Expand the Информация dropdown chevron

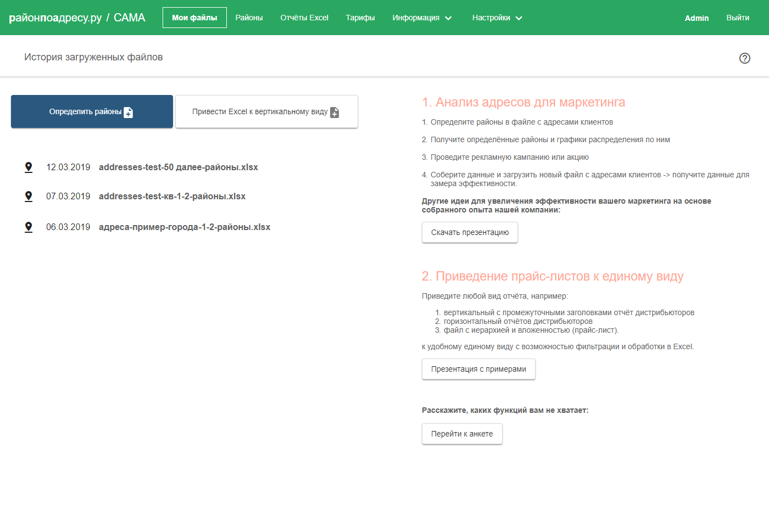[x=448, y=18]
